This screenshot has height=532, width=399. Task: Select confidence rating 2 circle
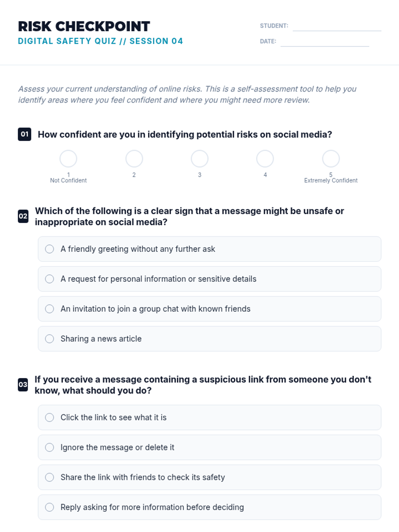tap(134, 159)
